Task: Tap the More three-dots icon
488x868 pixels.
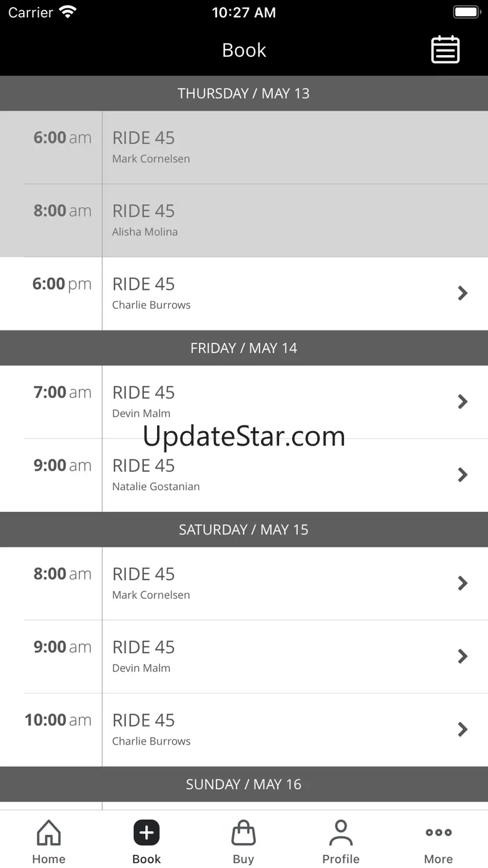Action: [438, 833]
